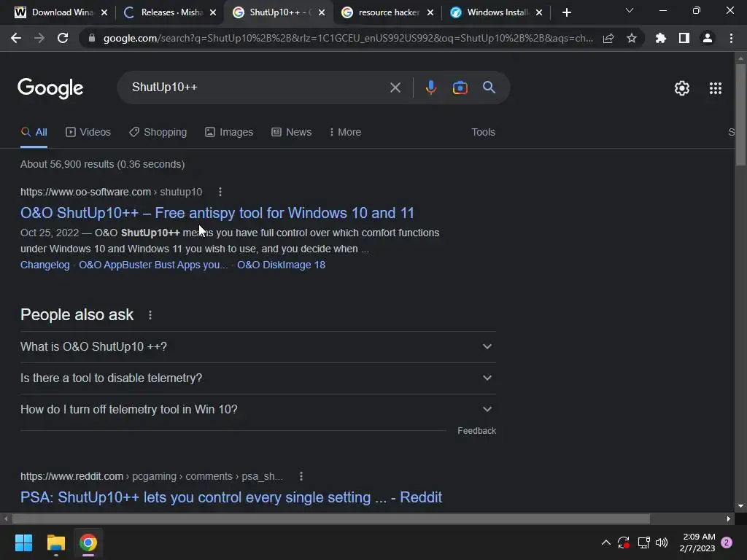Select the Videos search tab
Image resolution: width=747 pixels, height=560 pixels.
pyautogui.click(x=88, y=132)
